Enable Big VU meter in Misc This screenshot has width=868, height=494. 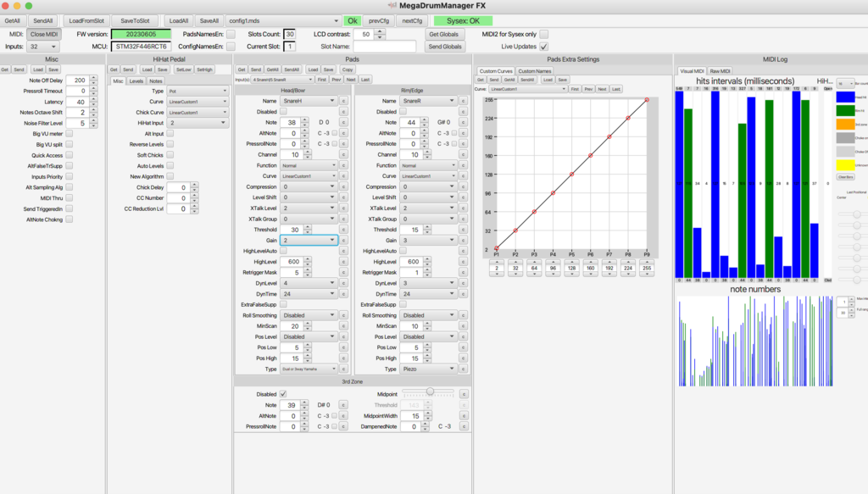pos(70,133)
